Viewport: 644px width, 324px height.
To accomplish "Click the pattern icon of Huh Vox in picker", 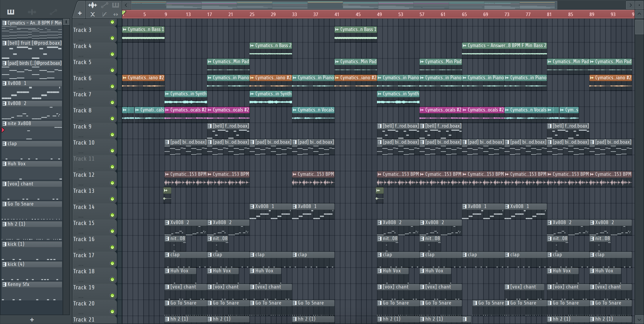I will [4, 164].
